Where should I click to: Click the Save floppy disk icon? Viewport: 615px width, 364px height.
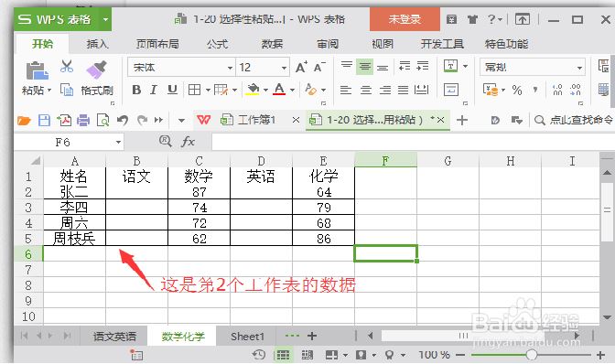(x=44, y=120)
